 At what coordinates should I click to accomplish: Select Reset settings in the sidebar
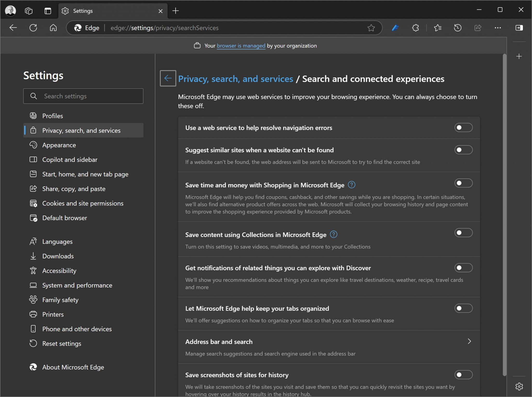point(62,343)
